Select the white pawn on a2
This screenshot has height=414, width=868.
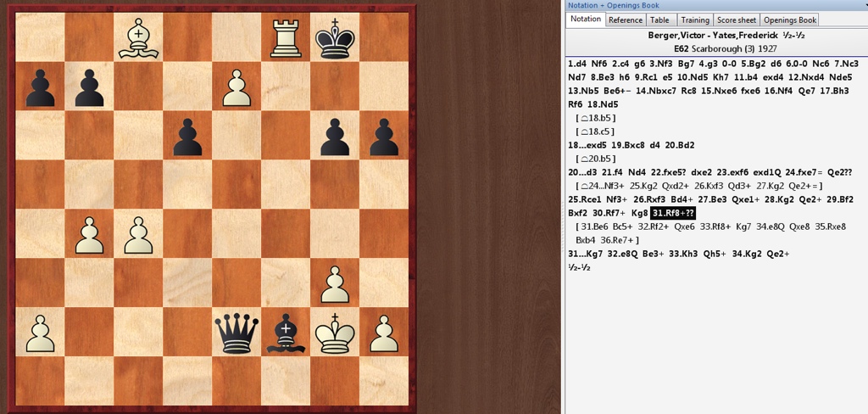tap(40, 330)
